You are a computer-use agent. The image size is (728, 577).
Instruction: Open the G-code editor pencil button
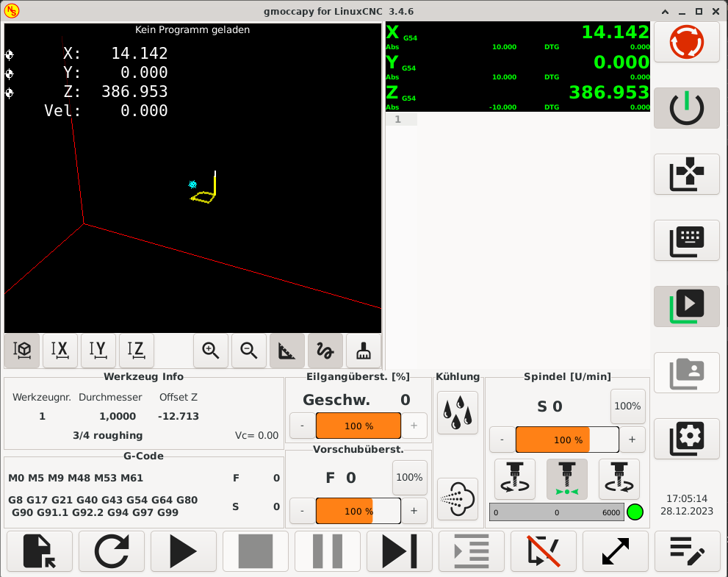pos(687,551)
